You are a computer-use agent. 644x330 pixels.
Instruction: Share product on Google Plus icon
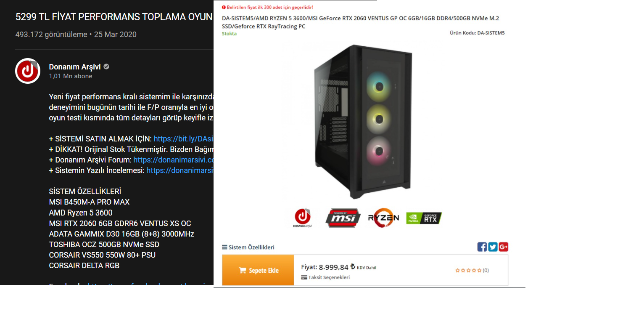coord(504,247)
